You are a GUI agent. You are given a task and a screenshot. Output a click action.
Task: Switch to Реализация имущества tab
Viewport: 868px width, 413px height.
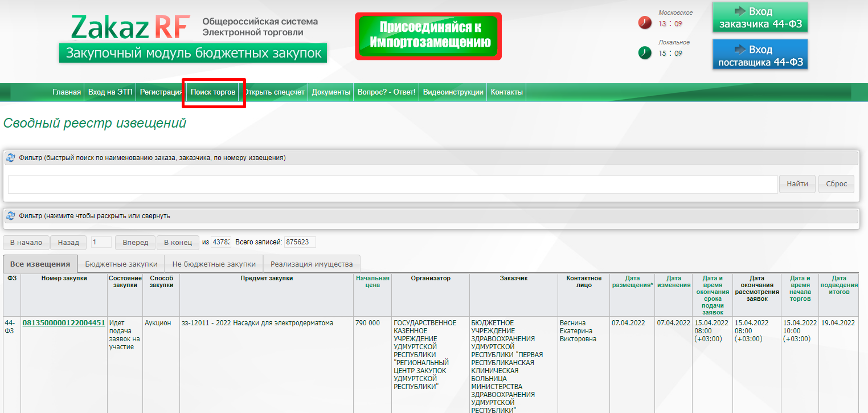pyautogui.click(x=312, y=264)
